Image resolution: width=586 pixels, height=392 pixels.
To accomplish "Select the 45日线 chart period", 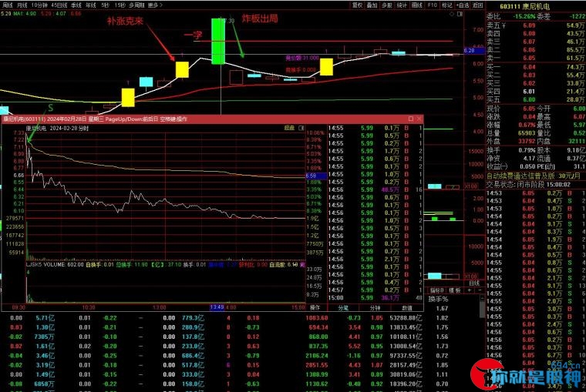I will point(59,5).
